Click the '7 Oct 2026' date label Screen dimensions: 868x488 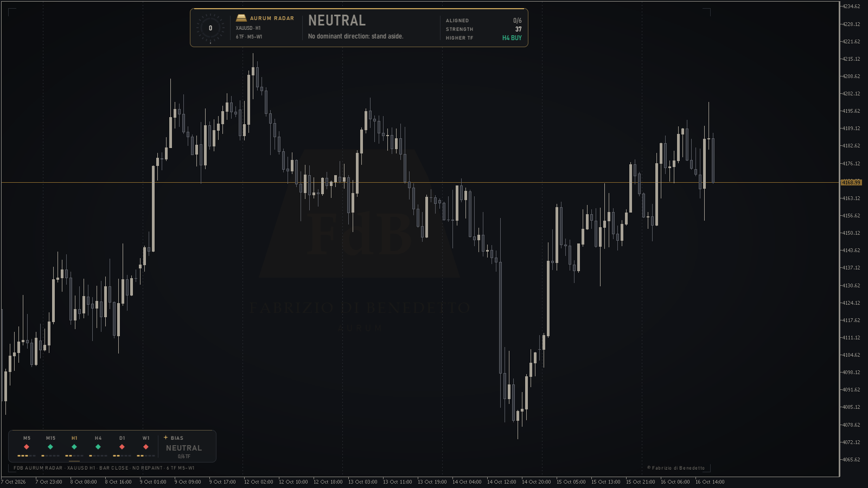coord(14,482)
